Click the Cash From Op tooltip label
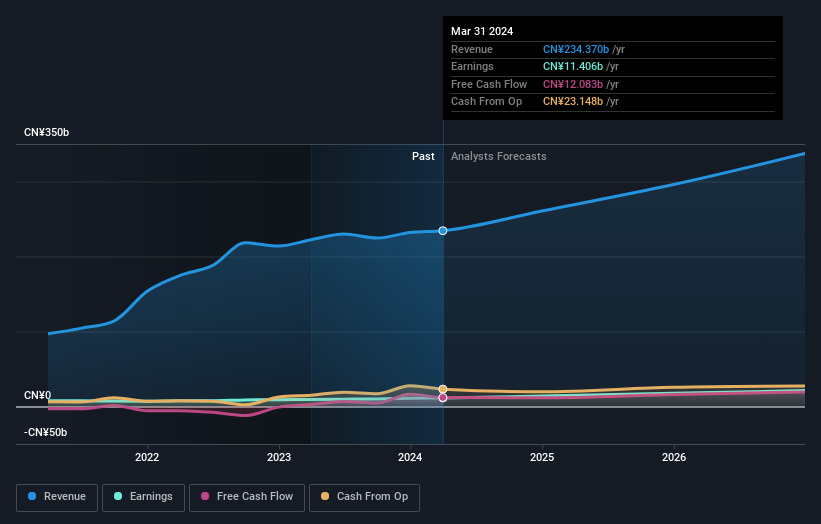The height and width of the screenshot is (524, 821). [x=486, y=102]
